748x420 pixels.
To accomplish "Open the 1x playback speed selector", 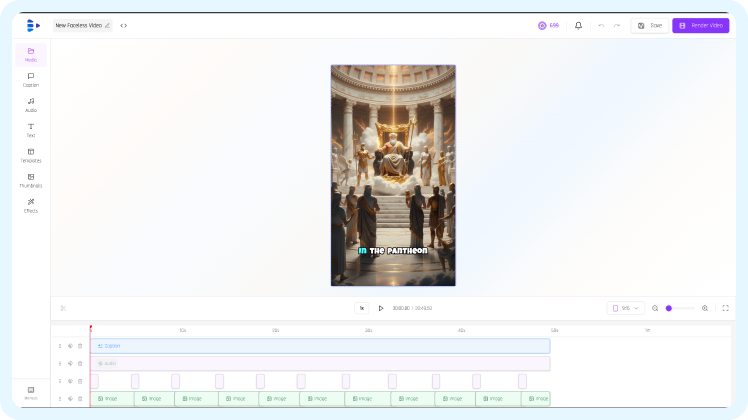I will pos(362,308).
